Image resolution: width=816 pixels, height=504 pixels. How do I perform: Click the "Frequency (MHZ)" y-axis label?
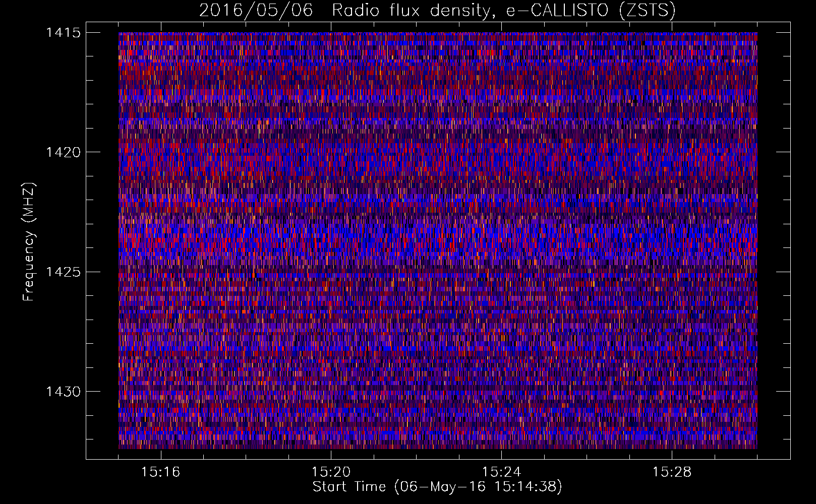point(29,241)
